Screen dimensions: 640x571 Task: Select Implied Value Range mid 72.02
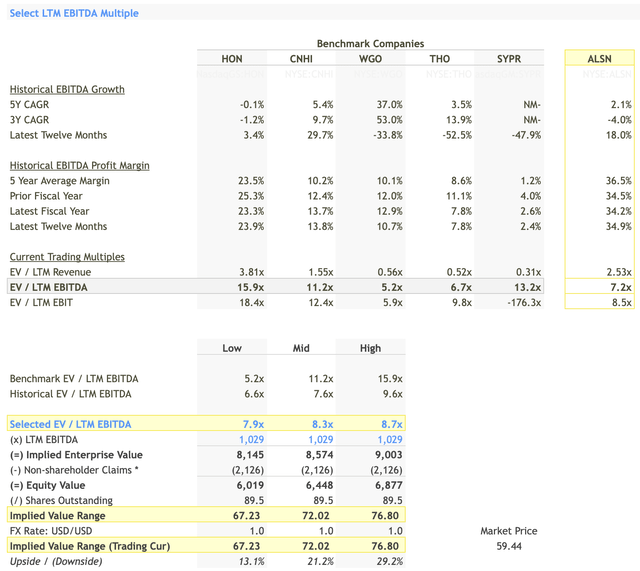pos(316,516)
